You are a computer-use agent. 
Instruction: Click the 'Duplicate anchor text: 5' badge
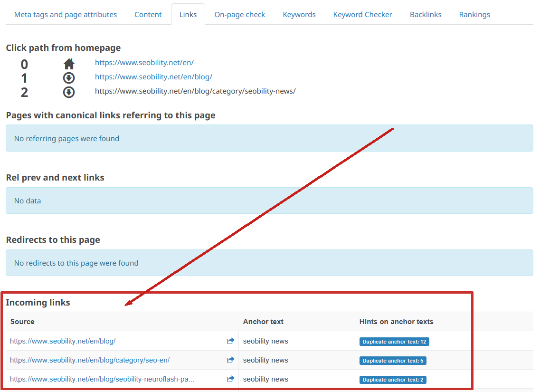393,361
